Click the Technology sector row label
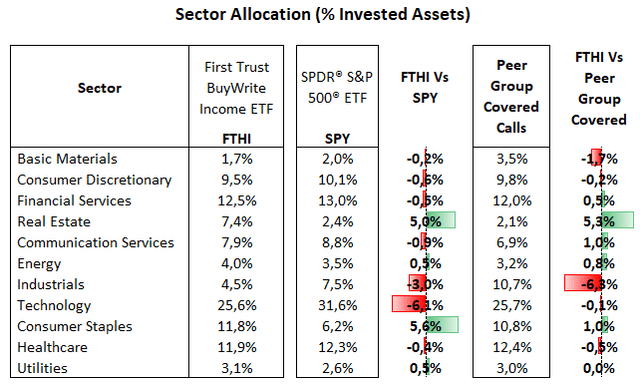640x384 pixels. (54, 305)
